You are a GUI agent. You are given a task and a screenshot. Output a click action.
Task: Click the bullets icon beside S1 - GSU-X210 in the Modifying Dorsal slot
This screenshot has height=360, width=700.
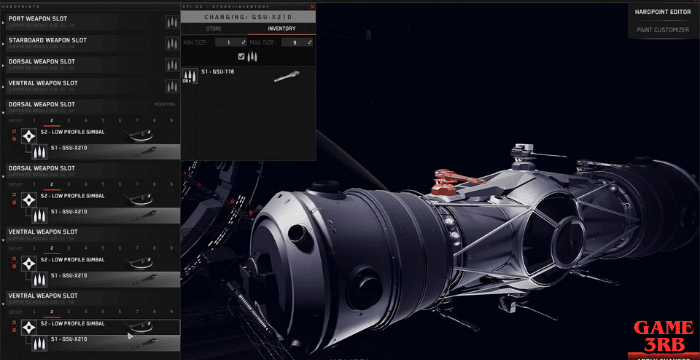[40, 153]
